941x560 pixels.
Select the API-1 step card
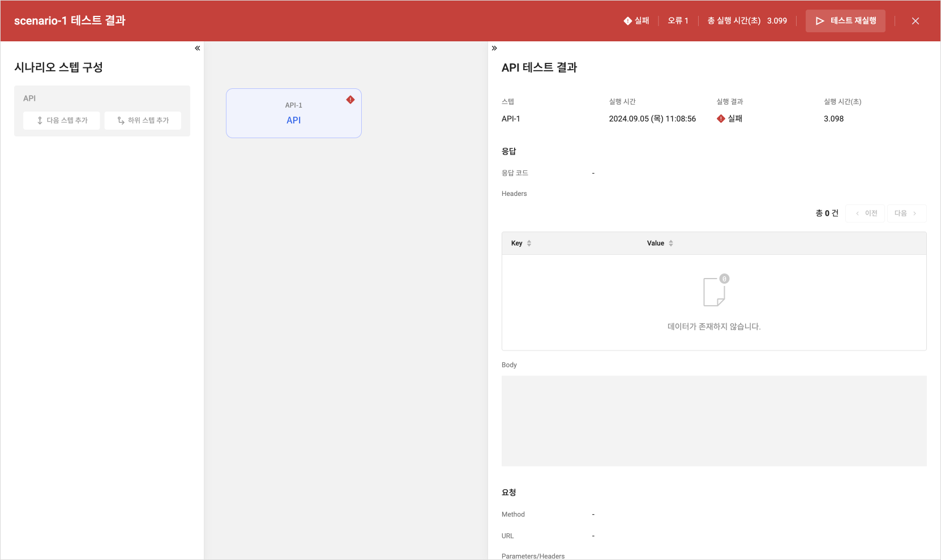click(294, 113)
